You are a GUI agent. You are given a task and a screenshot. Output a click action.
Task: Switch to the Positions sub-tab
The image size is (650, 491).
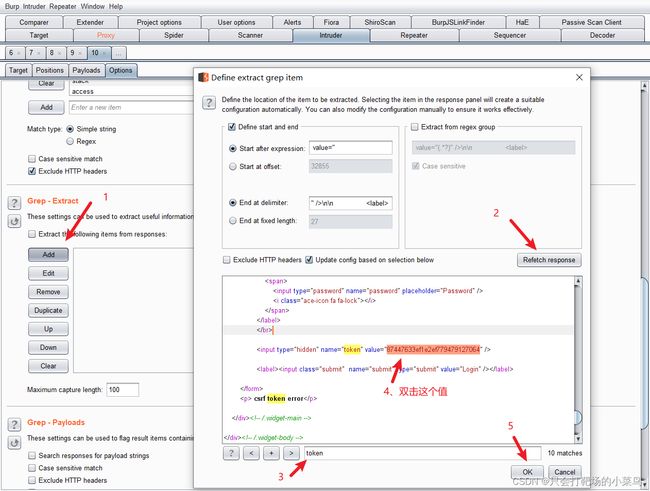[50, 70]
